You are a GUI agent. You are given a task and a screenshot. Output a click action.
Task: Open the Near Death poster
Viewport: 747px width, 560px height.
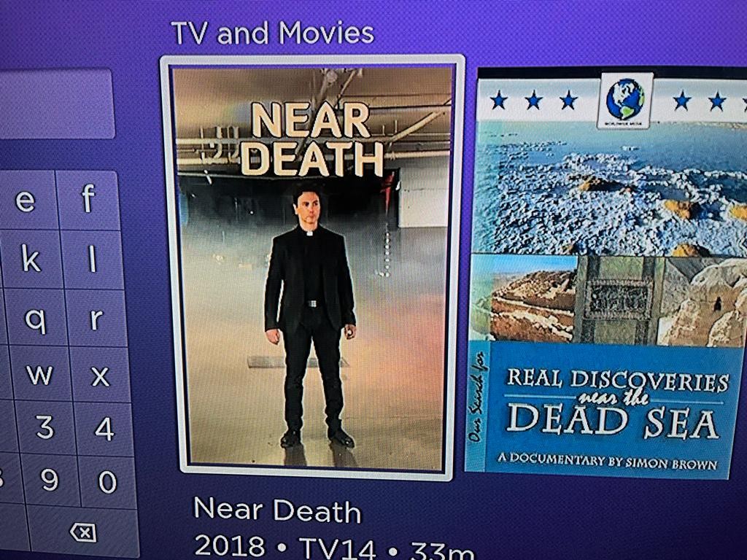pos(312,268)
